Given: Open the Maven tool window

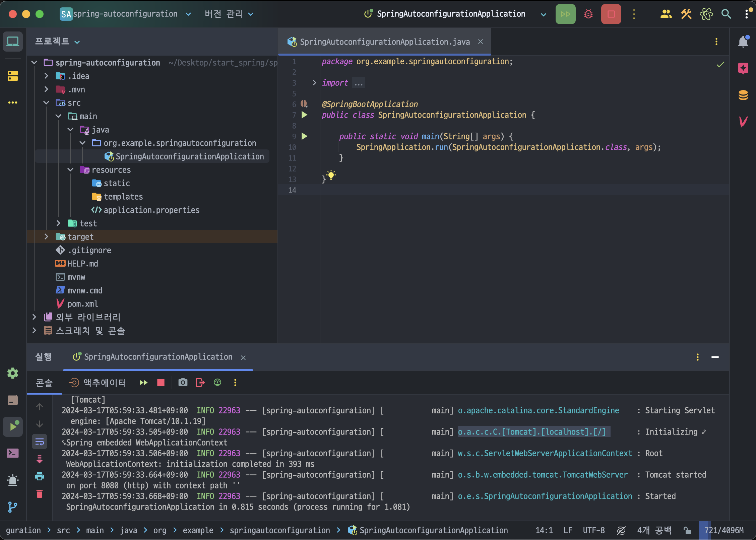Looking at the screenshot, I should point(743,121).
